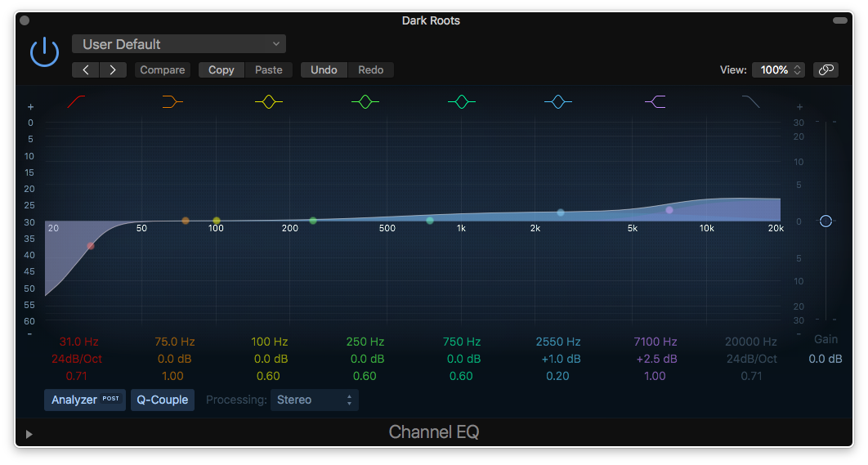Click the 750 Hz band's 0.60 Q value
The width and height of the screenshot is (868, 465).
[461, 376]
